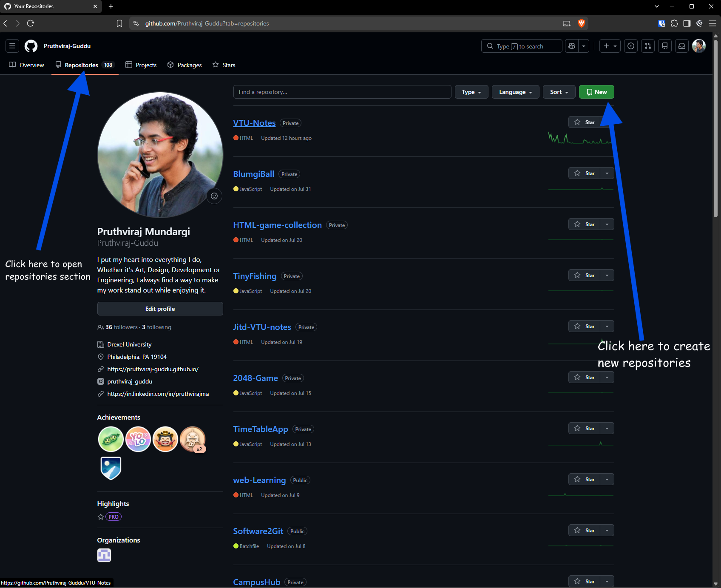Switch to the Repositories tab
The image size is (721, 588).
pyautogui.click(x=85, y=65)
